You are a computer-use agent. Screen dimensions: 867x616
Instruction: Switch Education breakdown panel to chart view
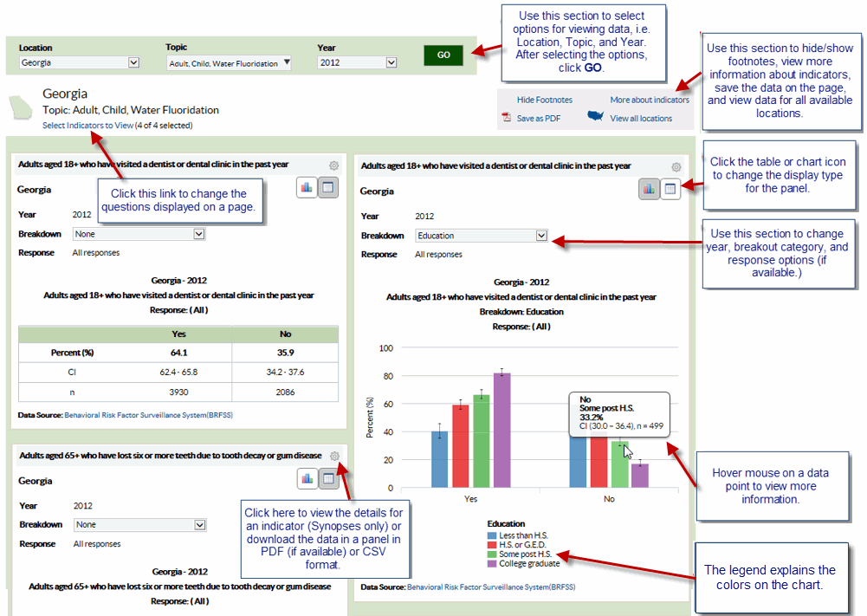650,189
